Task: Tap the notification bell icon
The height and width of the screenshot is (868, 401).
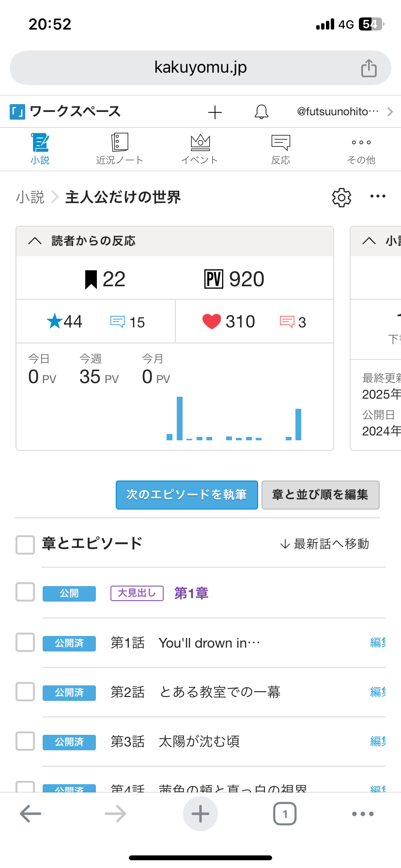Action: point(262,112)
